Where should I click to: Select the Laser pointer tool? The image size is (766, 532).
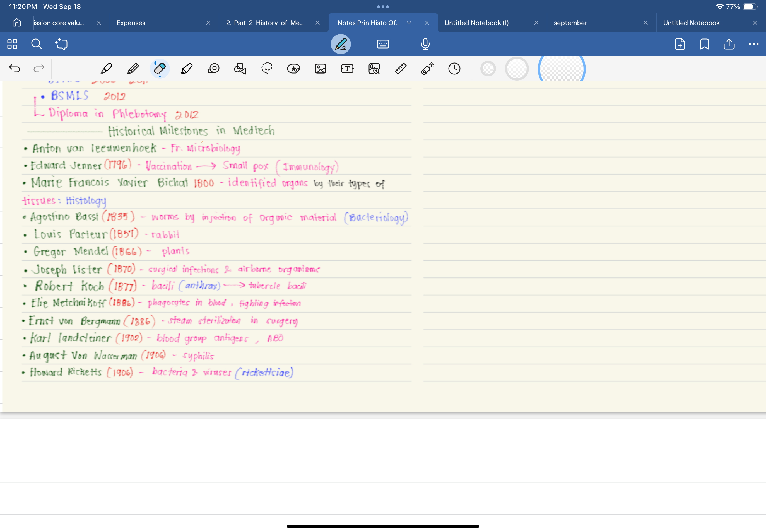tap(427, 69)
